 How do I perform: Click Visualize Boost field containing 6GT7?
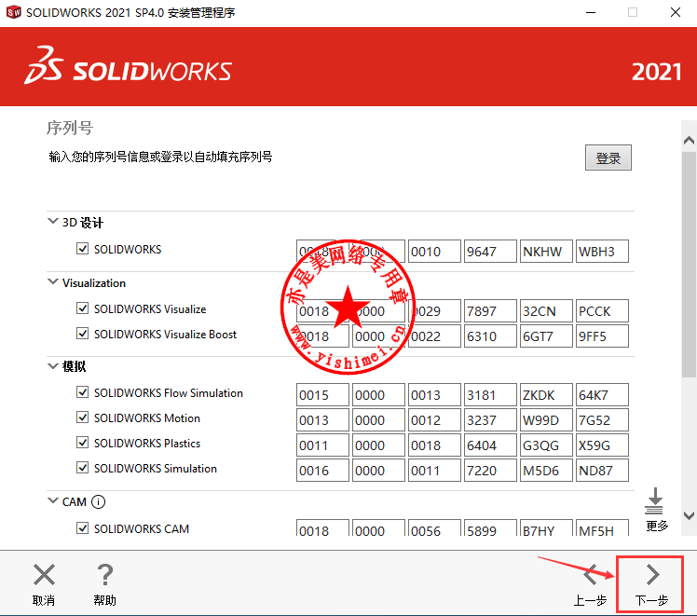(546, 336)
